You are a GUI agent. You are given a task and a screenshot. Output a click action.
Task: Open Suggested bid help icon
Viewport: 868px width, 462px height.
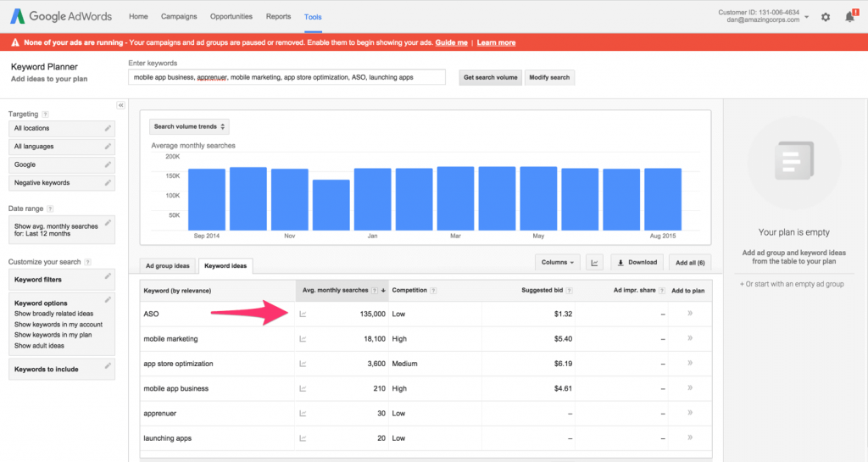pos(569,291)
